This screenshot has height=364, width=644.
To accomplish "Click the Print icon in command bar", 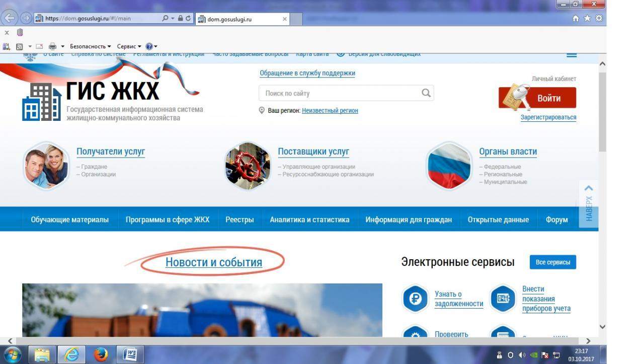I will (x=52, y=46).
